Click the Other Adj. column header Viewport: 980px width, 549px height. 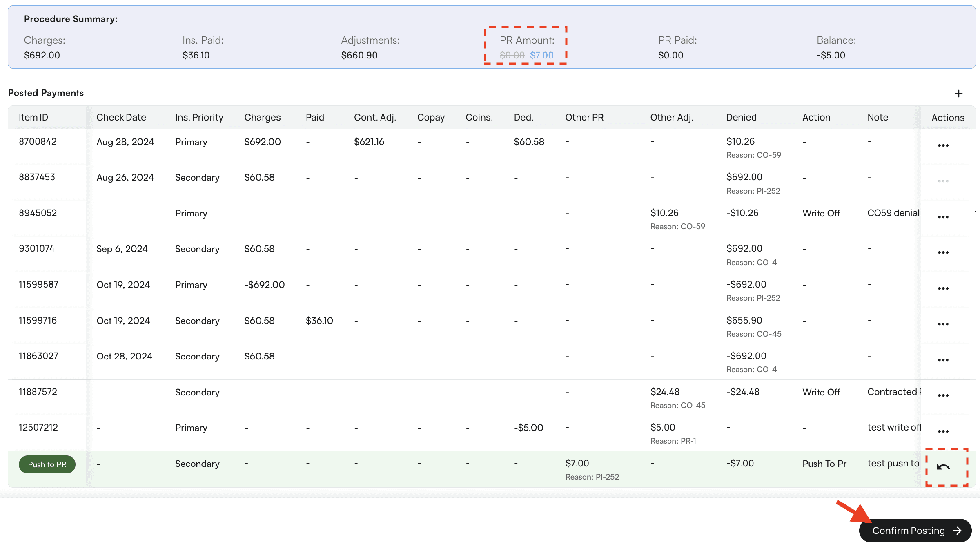671,117
